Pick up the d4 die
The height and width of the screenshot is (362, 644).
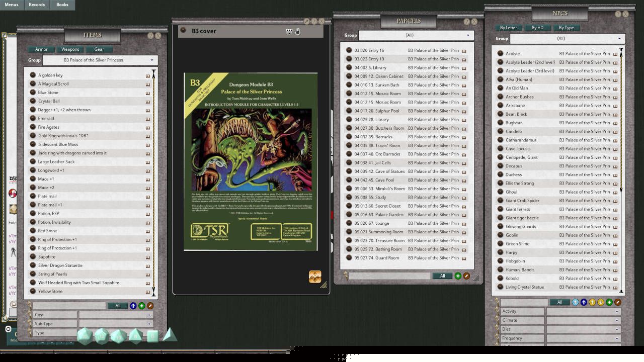click(170, 334)
